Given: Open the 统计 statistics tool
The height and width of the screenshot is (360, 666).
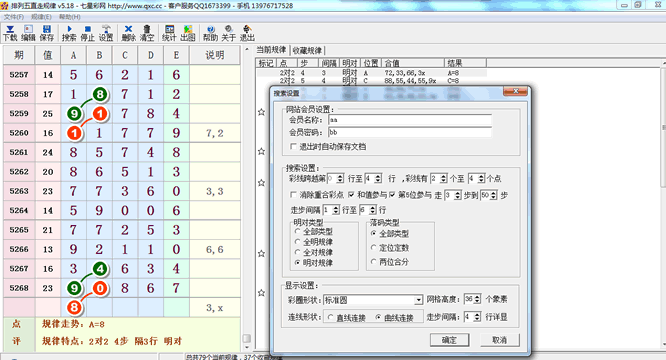Looking at the screenshot, I should click(x=169, y=33).
